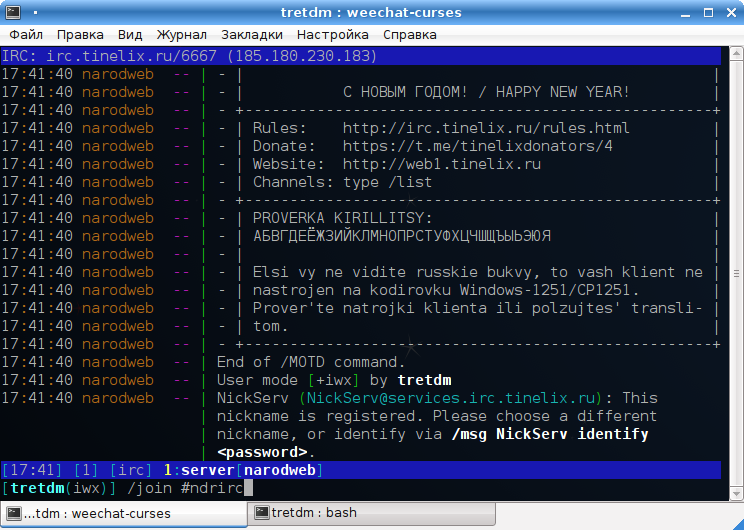This screenshot has height=530, width=744.
Task: Click the web1.tinelix.ru website link
Action: click(x=441, y=164)
